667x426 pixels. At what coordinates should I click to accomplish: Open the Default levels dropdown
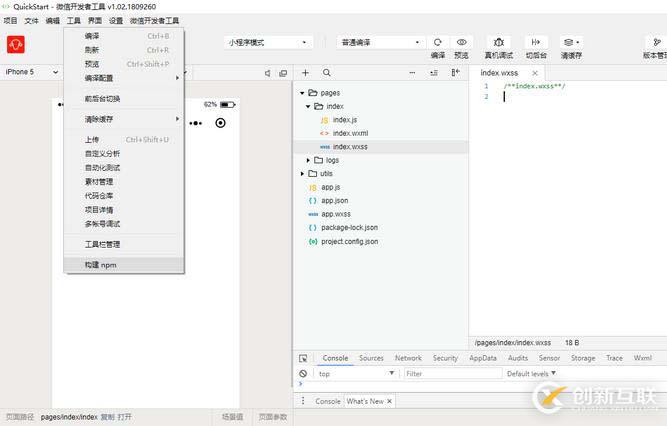[x=531, y=374]
